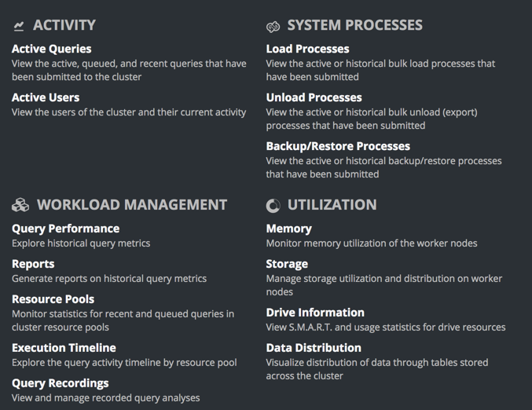Select Resource Pools
The image size is (532, 410).
(53, 299)
